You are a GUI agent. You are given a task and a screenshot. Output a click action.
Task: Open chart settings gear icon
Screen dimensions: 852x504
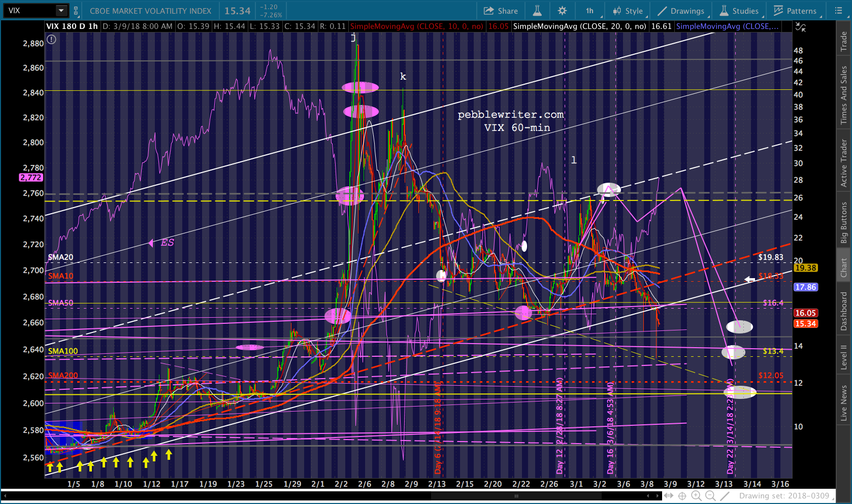pyautogui.click(x=562, y=11)
